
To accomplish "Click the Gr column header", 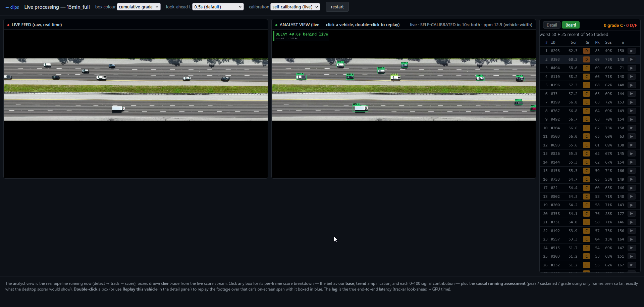I will pos(588,42).
